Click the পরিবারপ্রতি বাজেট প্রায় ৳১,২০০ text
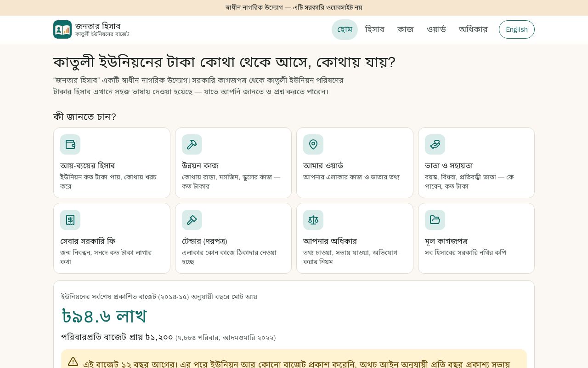The image size is (588, 368). tap(117, 337)
